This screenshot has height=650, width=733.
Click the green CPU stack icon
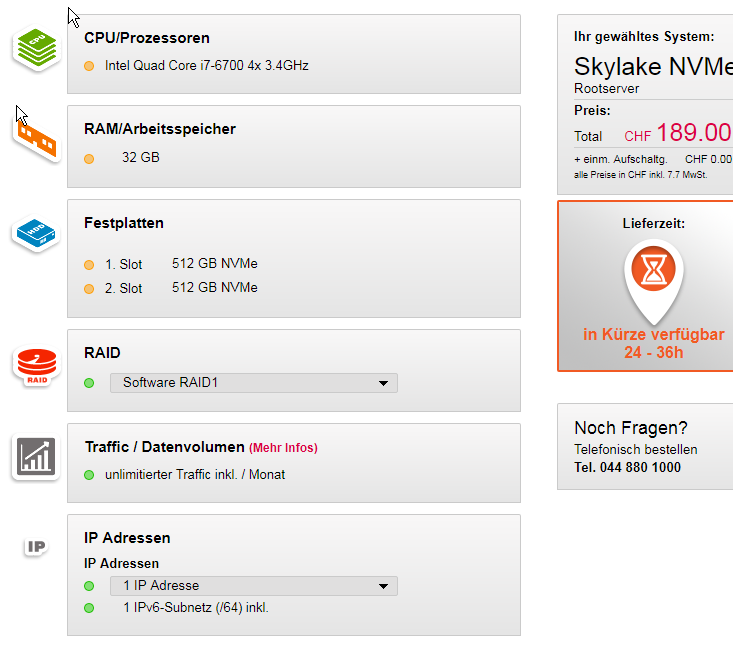tap(37, 48)
